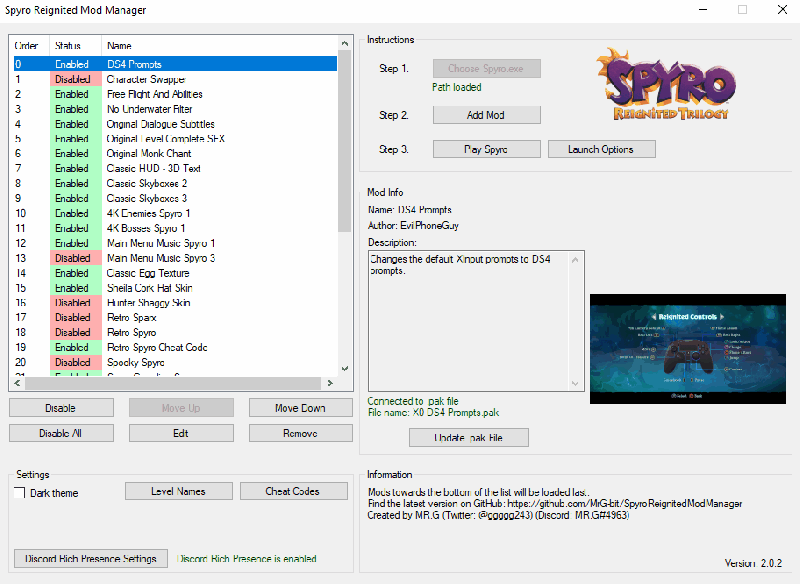This screenshot has height=584, width=800.
Task: Open Discord Rich Presence Settings
Action: pyautogui.click(x=90, y=558)
